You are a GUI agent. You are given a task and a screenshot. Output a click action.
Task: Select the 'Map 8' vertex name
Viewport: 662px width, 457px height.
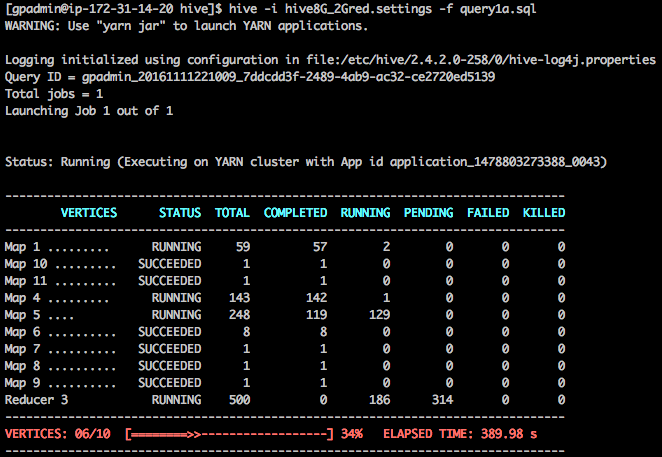click(22, 366)
